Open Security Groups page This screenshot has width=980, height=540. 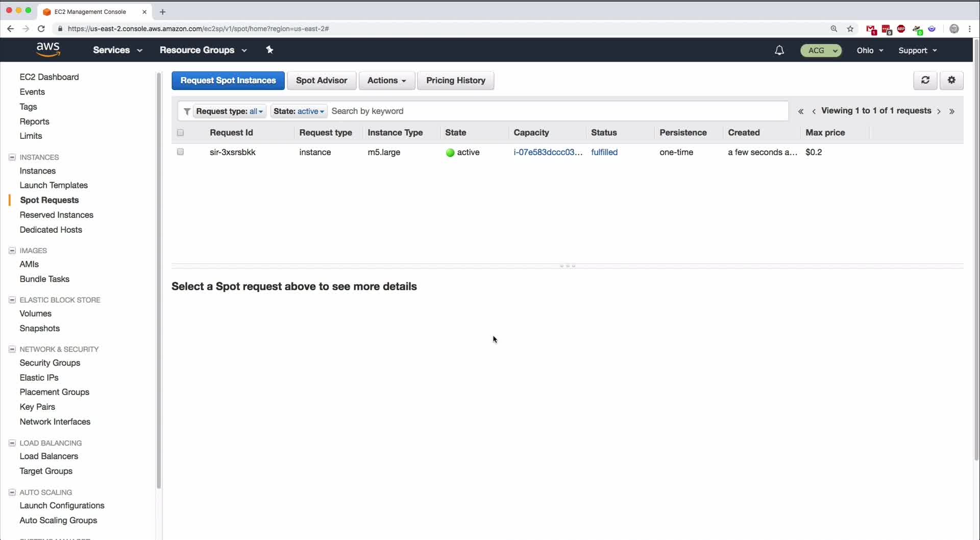[x=50, y=363]
